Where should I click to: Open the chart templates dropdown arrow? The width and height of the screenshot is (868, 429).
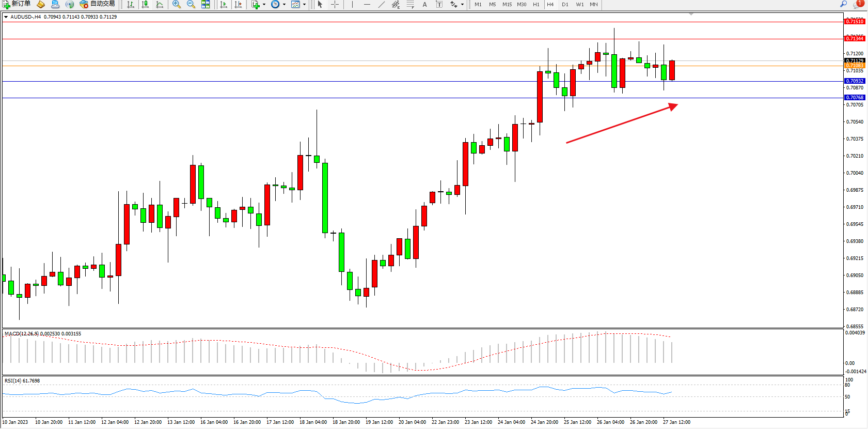point(304,4)
